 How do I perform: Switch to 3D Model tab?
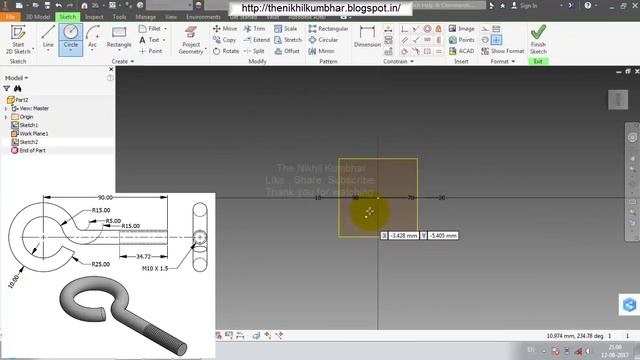pos(38,17)
